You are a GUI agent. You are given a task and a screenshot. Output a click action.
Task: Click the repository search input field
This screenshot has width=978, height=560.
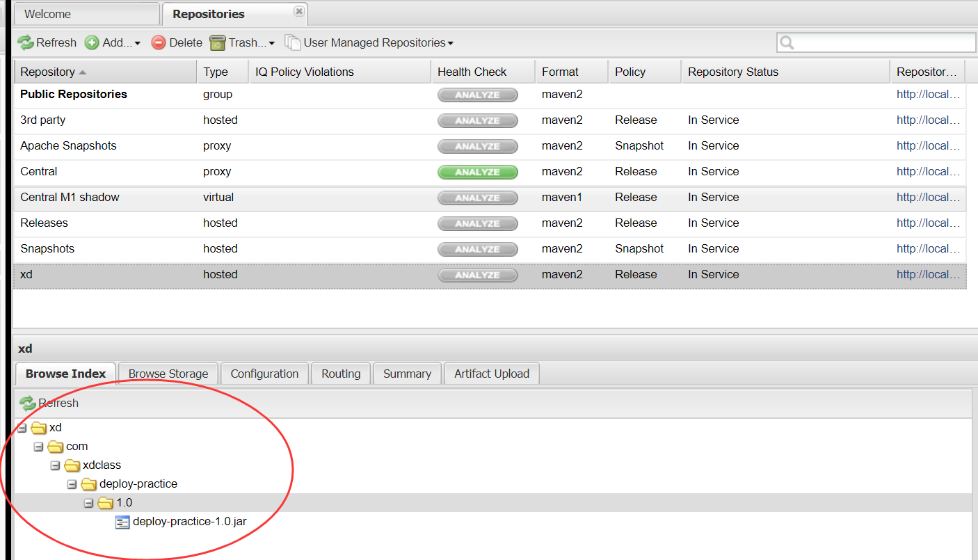(x=876, y=42)
